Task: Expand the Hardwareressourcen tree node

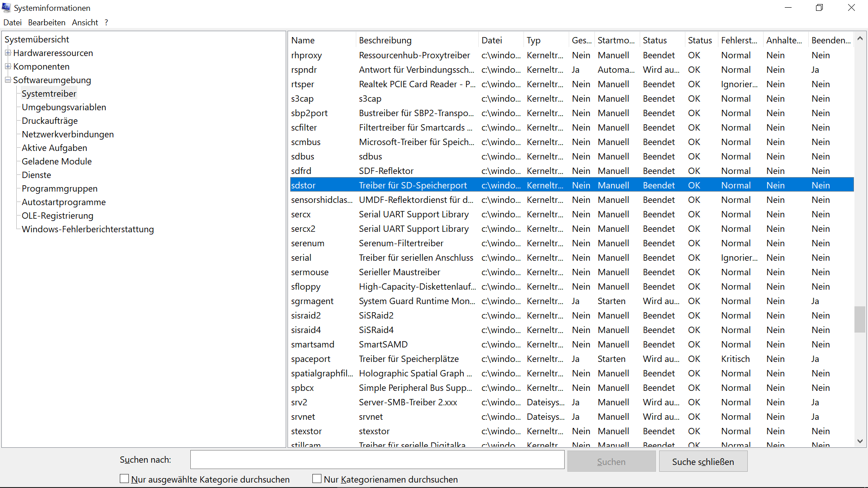Action: tap(8, 53)
